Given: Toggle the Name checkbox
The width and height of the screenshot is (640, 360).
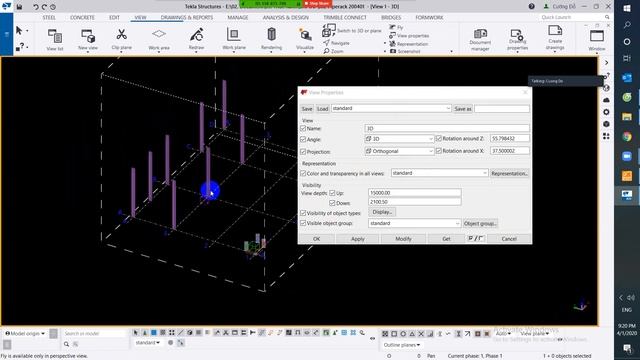Looking at the screenshot, I should 303,128.
